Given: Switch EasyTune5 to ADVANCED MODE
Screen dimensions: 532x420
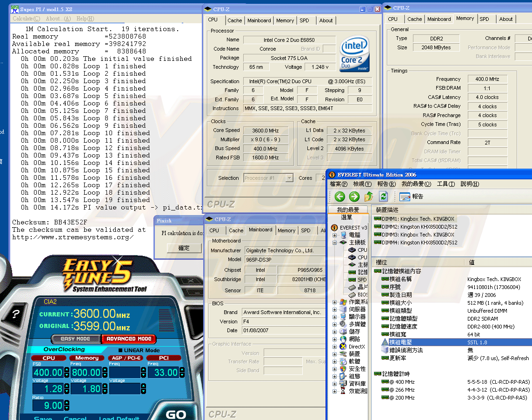Looking at the screenshot, I should tap(129, 339).
